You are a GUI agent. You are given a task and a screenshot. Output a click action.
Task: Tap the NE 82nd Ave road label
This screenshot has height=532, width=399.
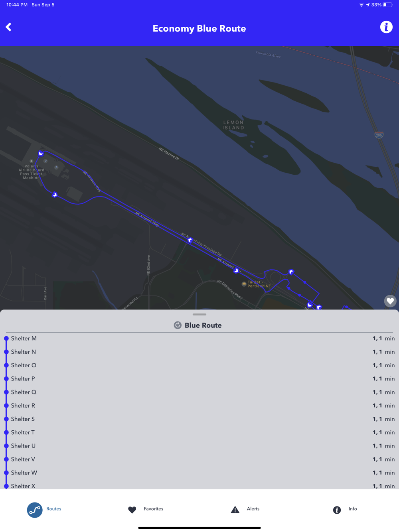(x=148, y=265)
